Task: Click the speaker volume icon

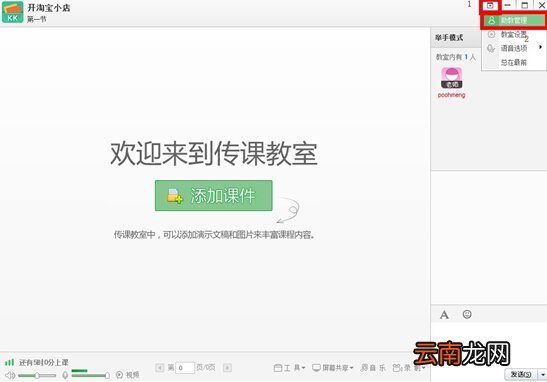Action: (10, 375)
